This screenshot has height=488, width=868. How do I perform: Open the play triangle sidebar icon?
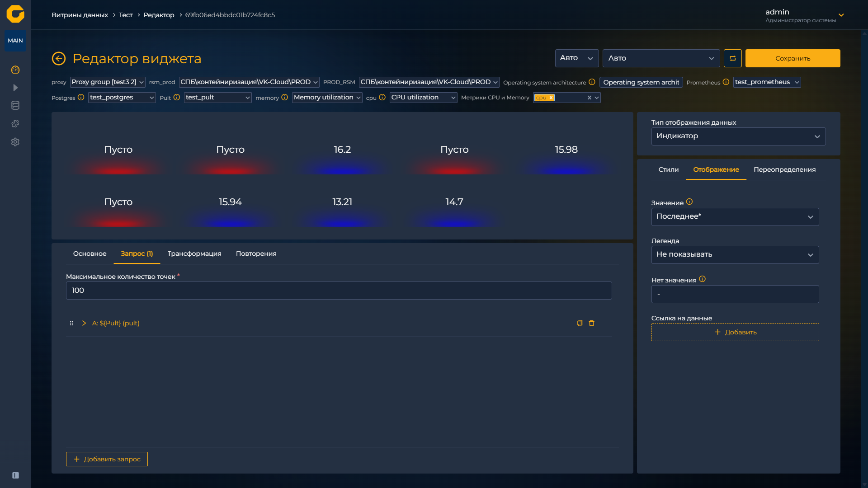(x=15, y=88)
